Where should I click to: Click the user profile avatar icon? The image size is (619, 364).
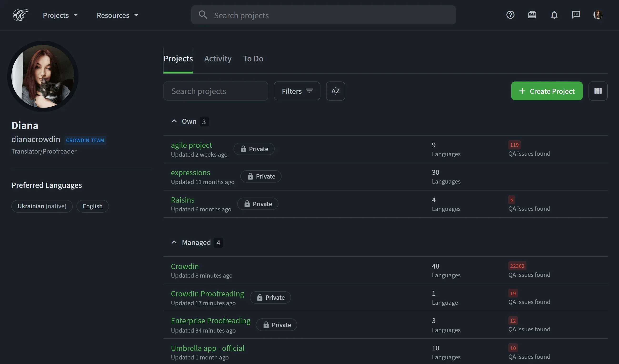[x=598, y=14]
